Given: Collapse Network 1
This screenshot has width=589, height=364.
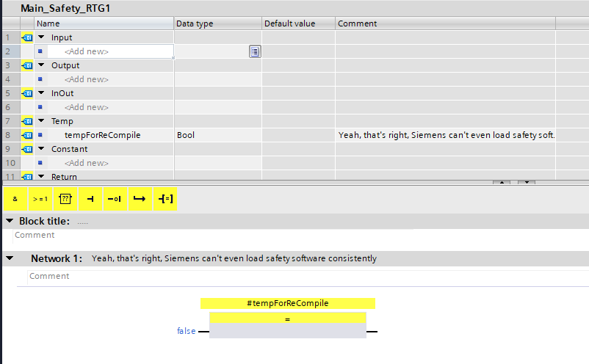Looking at the screenshot, I should pos(10,258).
